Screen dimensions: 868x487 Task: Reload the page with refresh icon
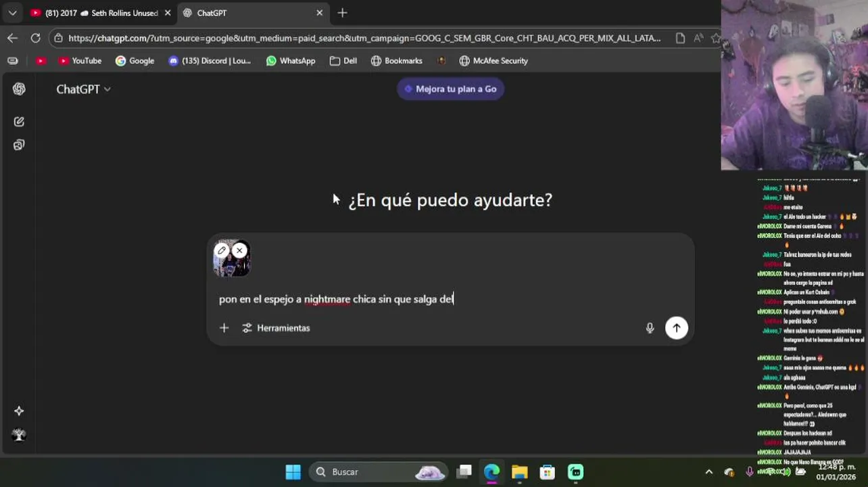35,38
